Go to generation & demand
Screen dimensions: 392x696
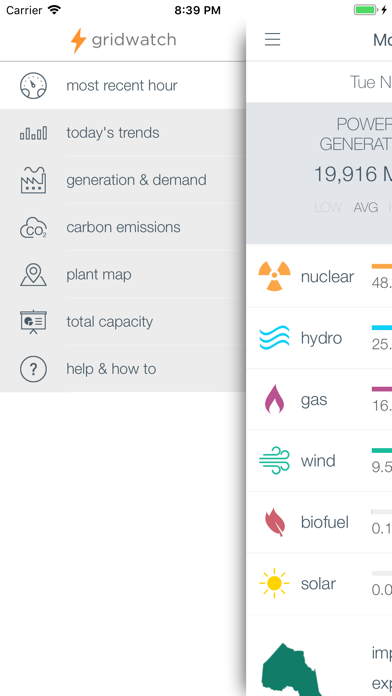123,180
